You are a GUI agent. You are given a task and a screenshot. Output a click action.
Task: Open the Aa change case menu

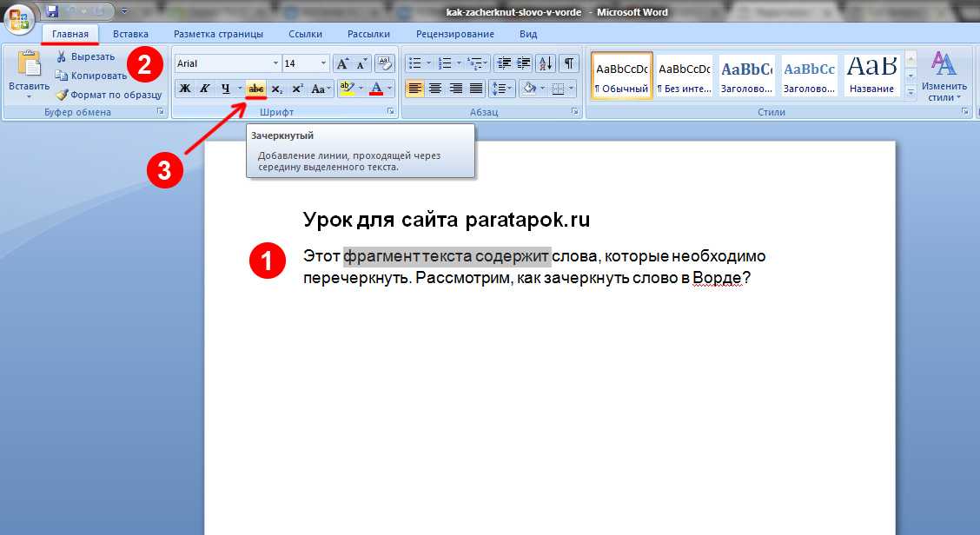321,89
